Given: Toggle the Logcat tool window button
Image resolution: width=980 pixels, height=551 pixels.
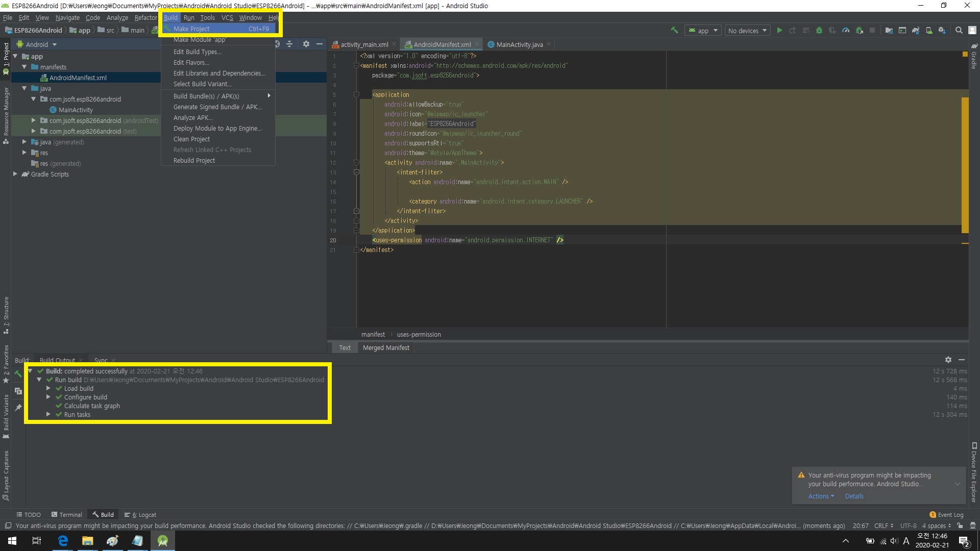Looking at the screenshot, I should coord(141,515).
